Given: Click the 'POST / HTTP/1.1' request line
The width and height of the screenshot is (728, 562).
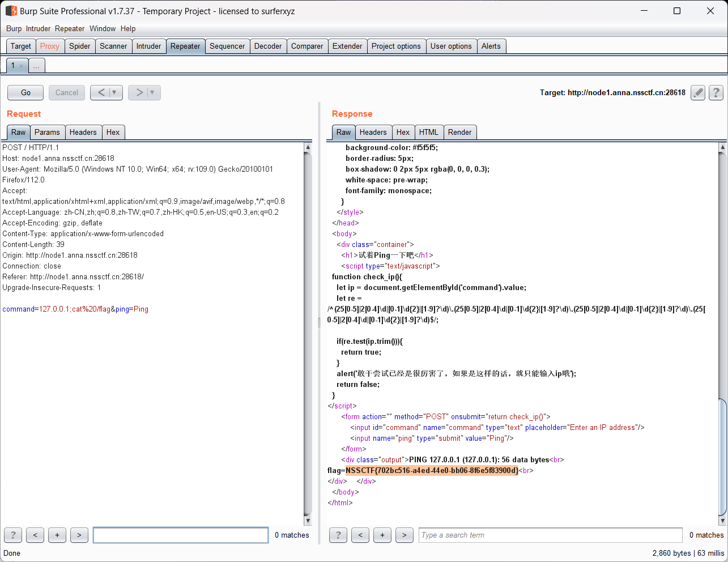Looking at the screenshot, I should point(31,147).
